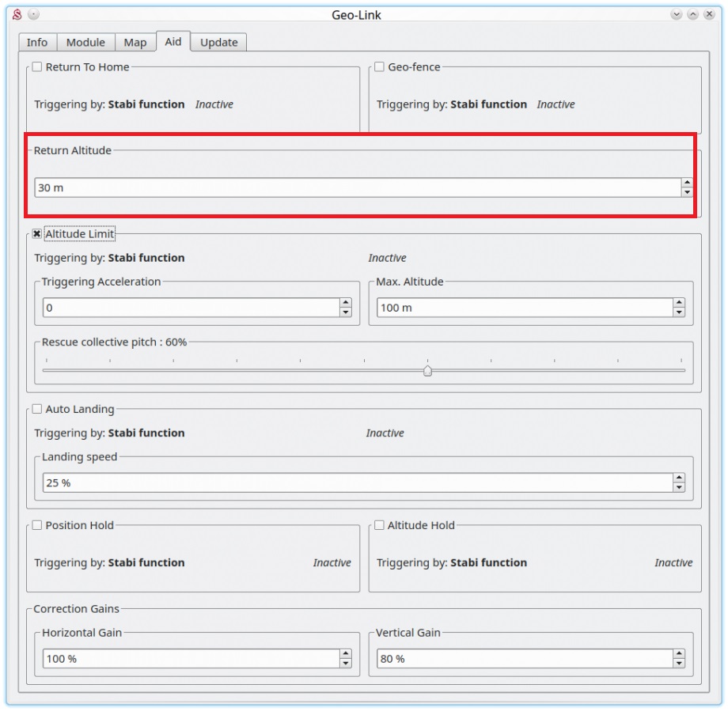This screenshot has width=728, height=711.
Task: Open the Module tab
Action: (85, 43)
